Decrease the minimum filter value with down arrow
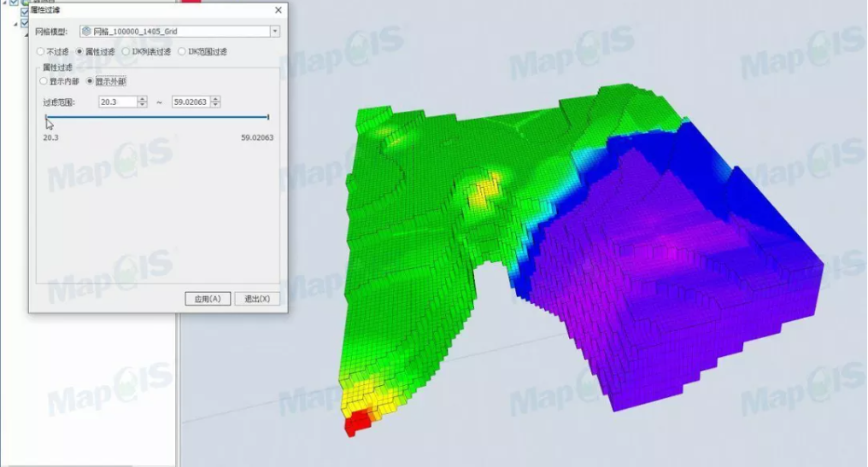This screenshot has width=868, height=467. coord(143,104)
